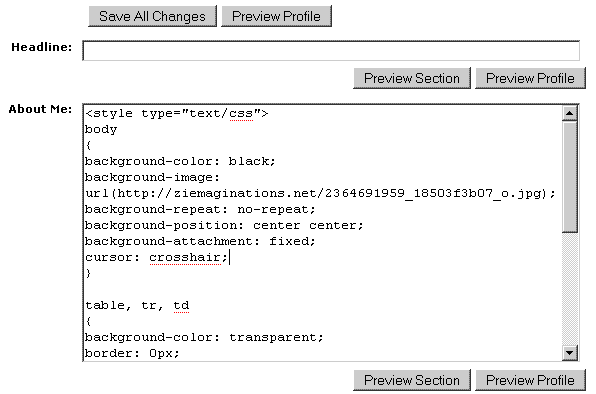
Task: Click Preview Section below the Headline field
Action: 412,78
